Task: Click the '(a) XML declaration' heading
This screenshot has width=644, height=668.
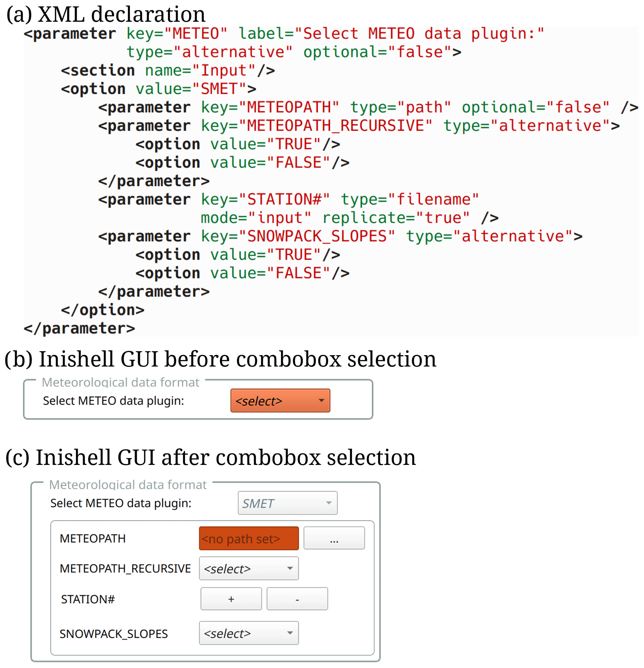Action: click(x=106, y=14)
